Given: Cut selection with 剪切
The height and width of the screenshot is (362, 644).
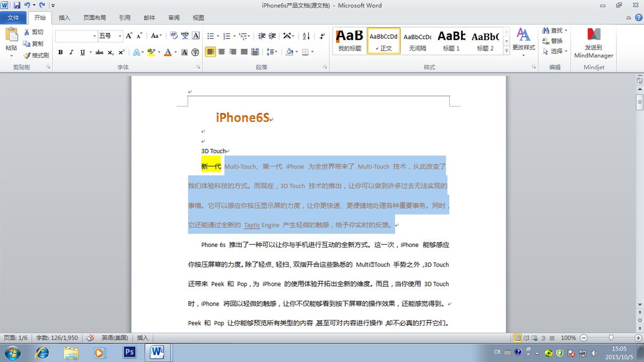Looking at the screenshot, I should 34,32.
